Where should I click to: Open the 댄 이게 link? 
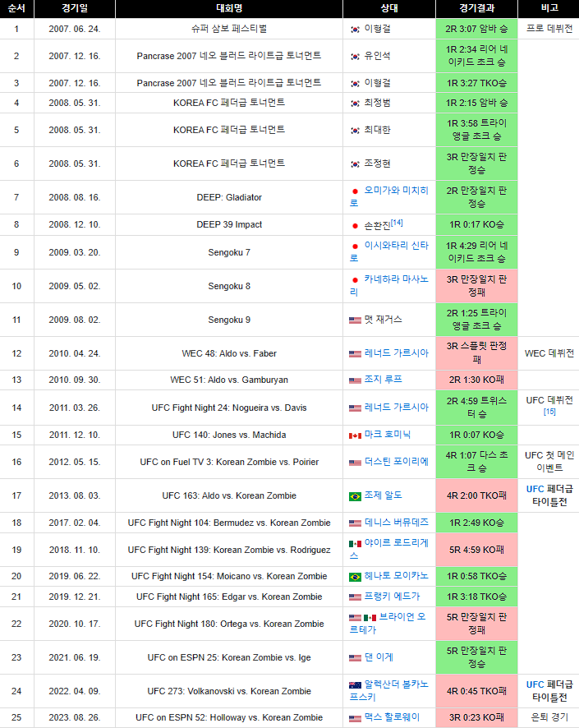click(379, 657)
